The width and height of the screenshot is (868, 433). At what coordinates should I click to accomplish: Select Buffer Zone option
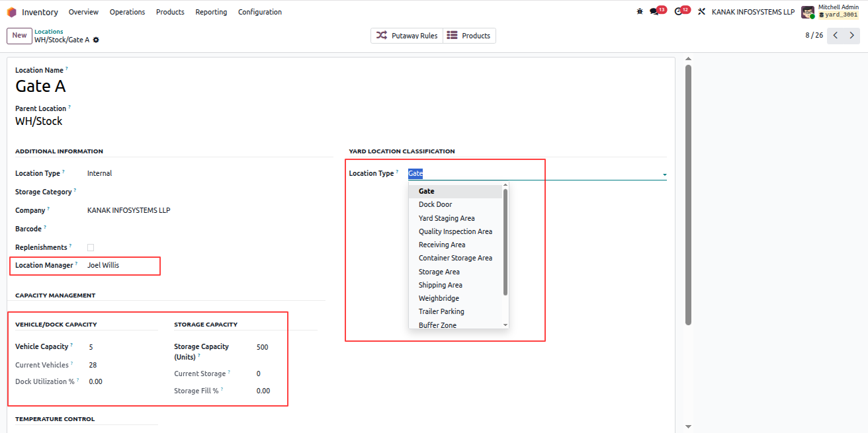coord(455,325)
